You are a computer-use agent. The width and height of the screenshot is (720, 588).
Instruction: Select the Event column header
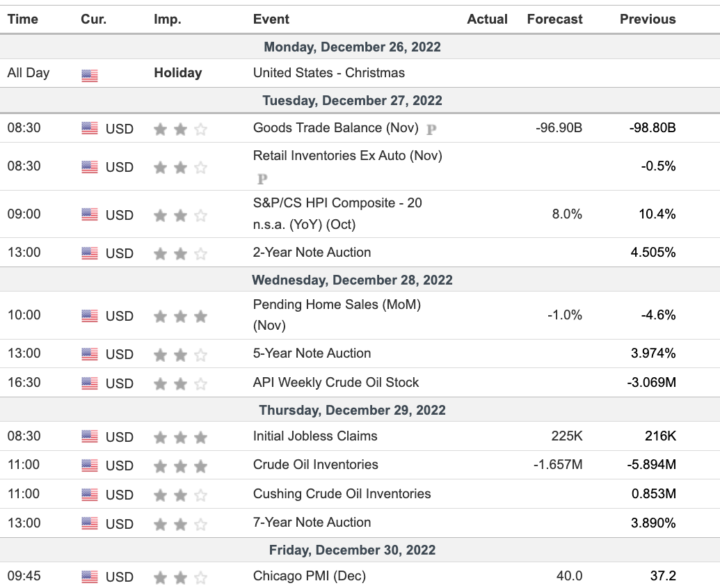pos(271,19)
